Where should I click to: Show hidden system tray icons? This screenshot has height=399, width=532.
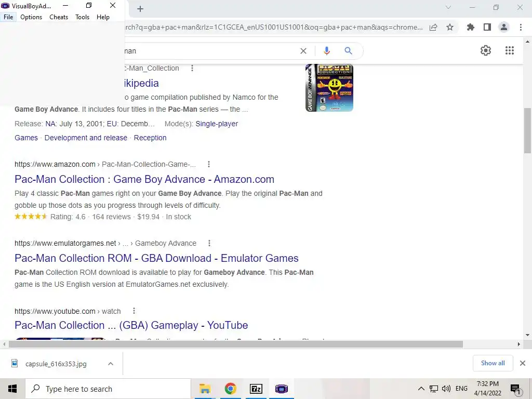(x=421, y=389)
